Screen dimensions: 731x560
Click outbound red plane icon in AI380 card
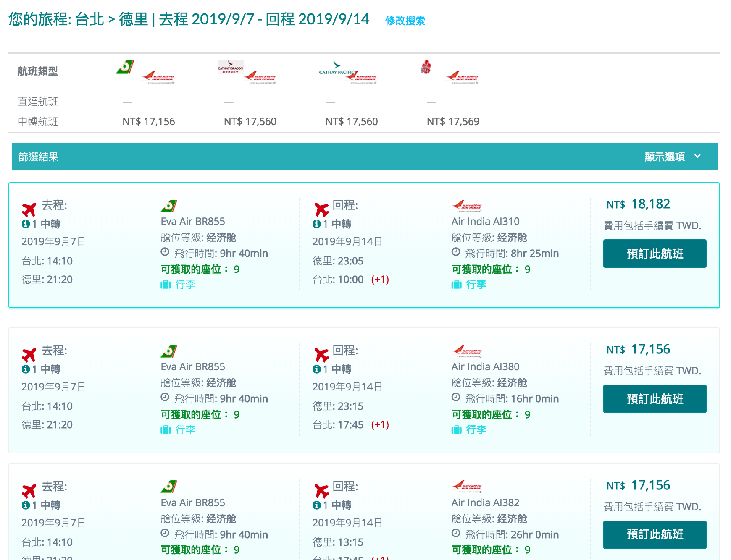tap(29, 355)
